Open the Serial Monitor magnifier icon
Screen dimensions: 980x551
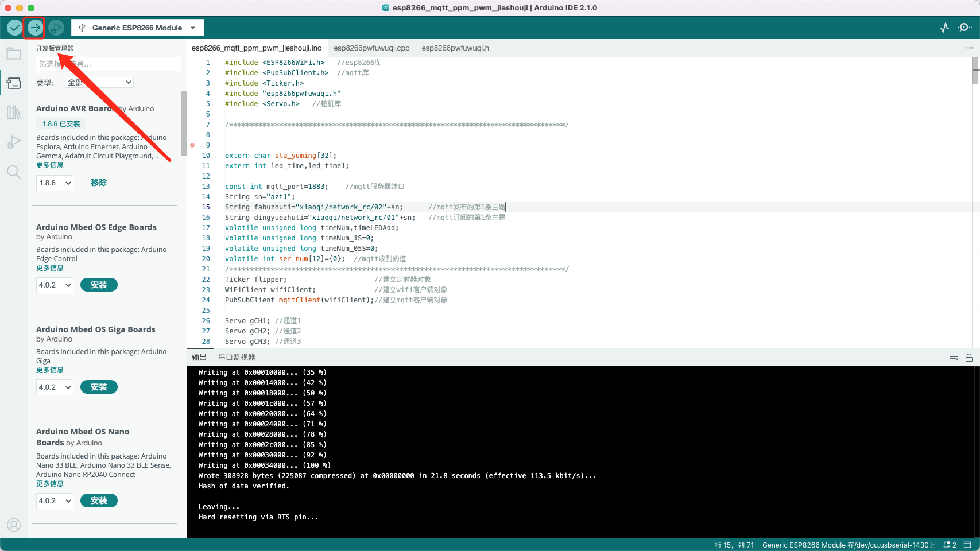tap(965, 28)
